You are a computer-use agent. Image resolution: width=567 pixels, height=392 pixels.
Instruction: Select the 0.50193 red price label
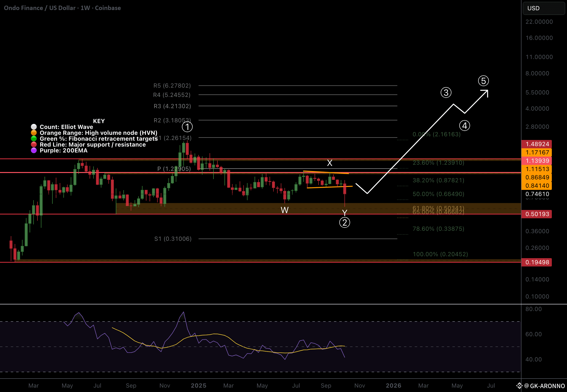point(537,214)
